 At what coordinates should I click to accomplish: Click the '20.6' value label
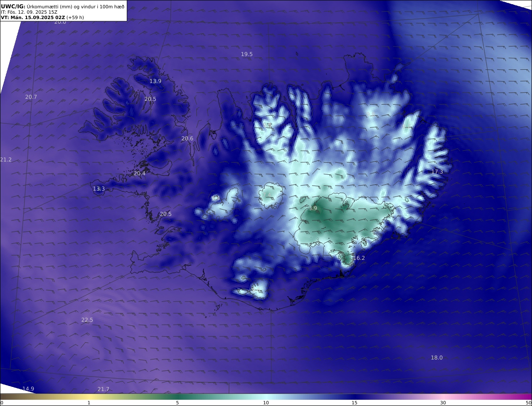[187, 139]
